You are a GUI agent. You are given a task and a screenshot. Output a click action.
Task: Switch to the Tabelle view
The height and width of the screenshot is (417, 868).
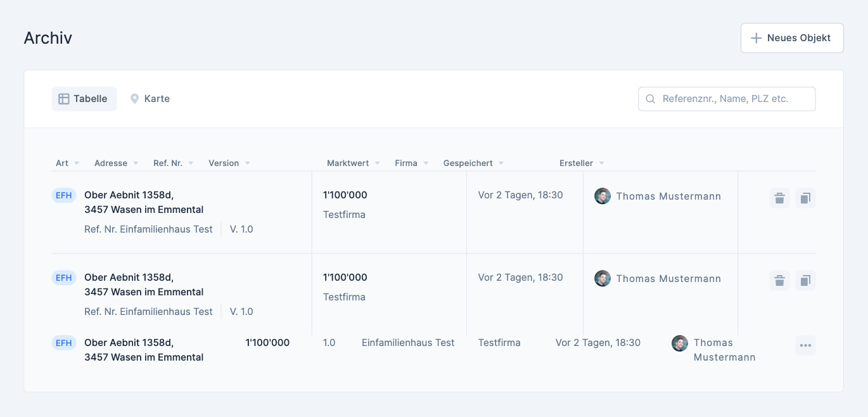pyautogui.click(x=84, y=99)
